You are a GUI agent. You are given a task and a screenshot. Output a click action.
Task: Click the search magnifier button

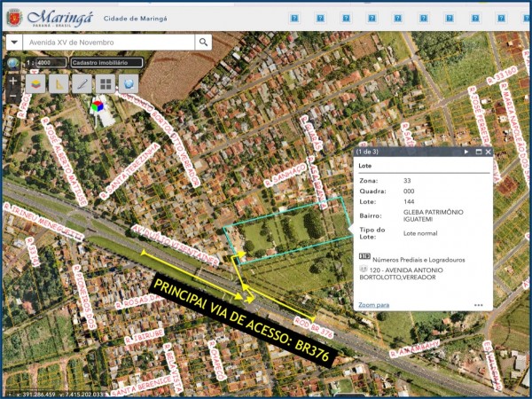point(204,42)
